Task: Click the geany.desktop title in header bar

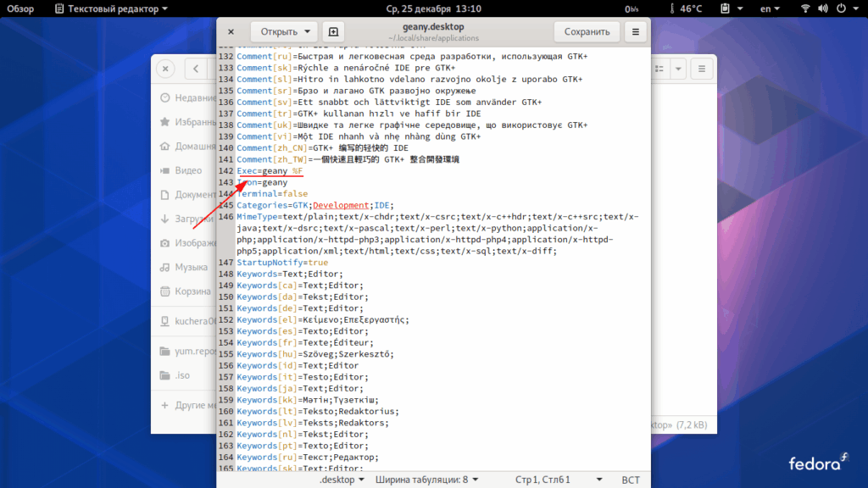Action: coord(433,26)
